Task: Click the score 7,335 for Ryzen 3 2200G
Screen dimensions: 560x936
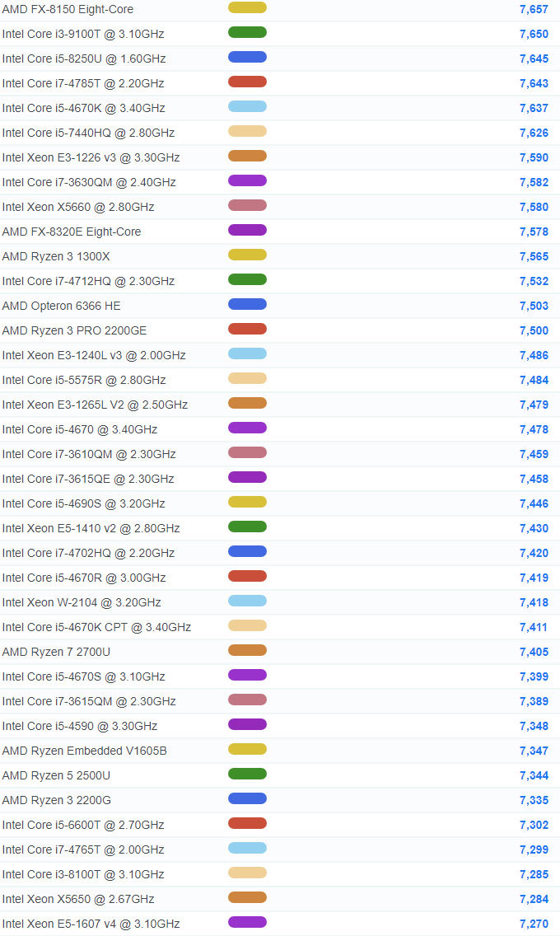Action: 534,800
